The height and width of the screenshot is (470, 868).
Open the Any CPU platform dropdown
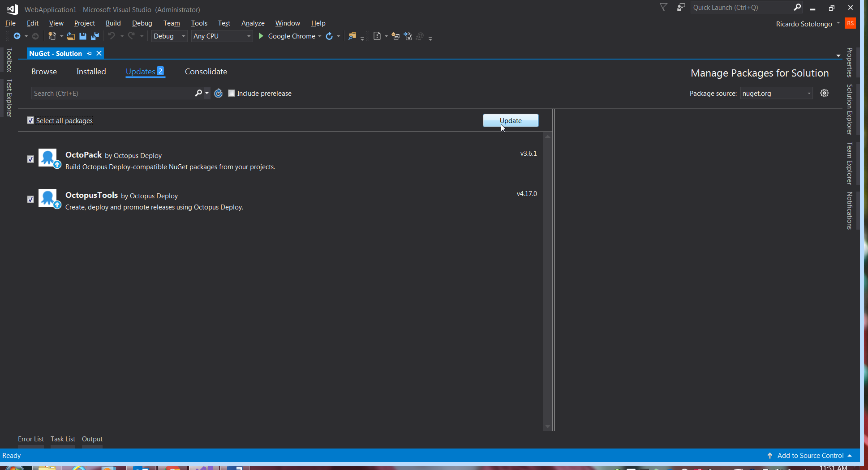pos(222,36)
